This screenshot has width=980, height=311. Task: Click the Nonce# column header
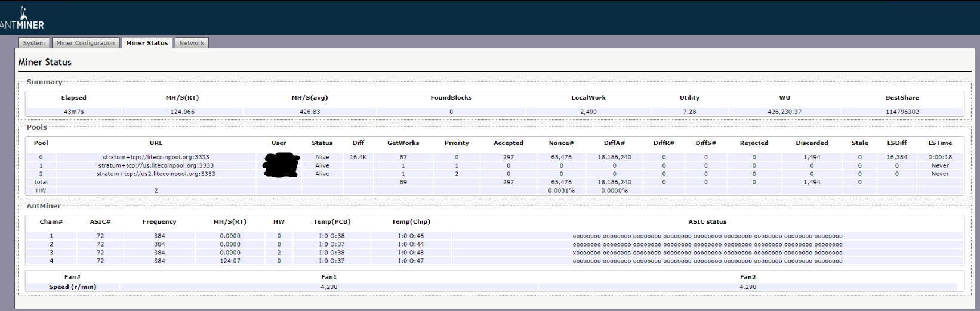coord(561,143)
